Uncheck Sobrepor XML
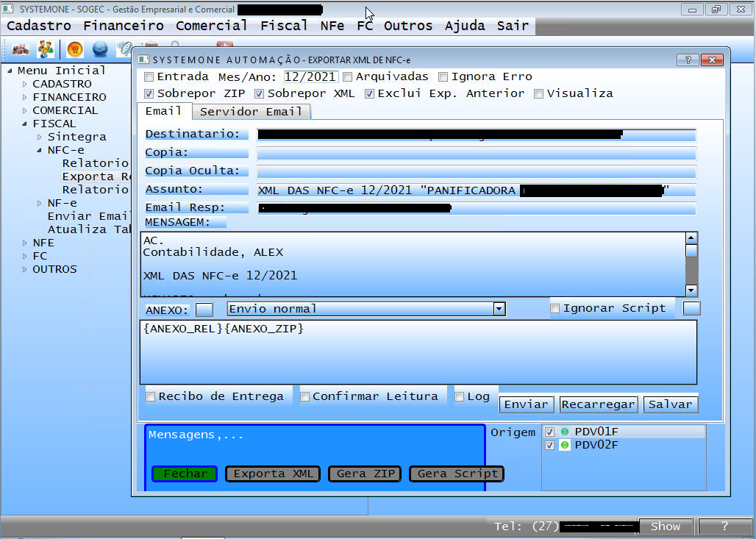756x539 pixels. (x=260, y=93)
